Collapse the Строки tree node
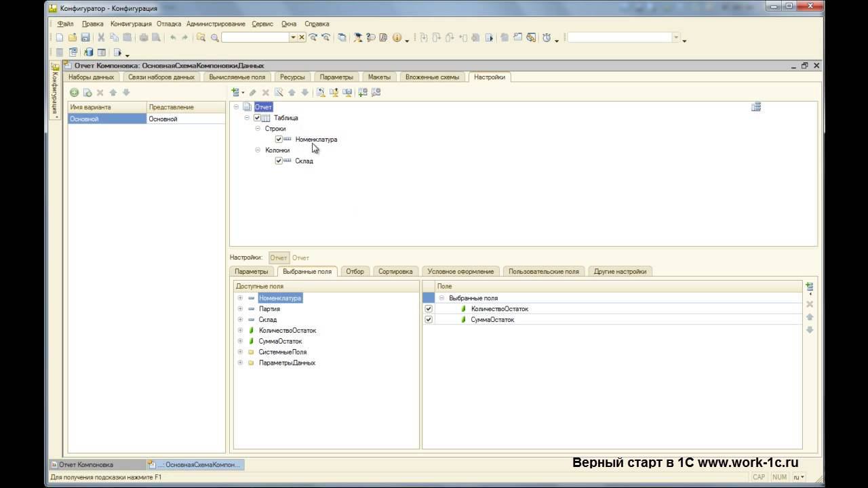 [258, 129]
